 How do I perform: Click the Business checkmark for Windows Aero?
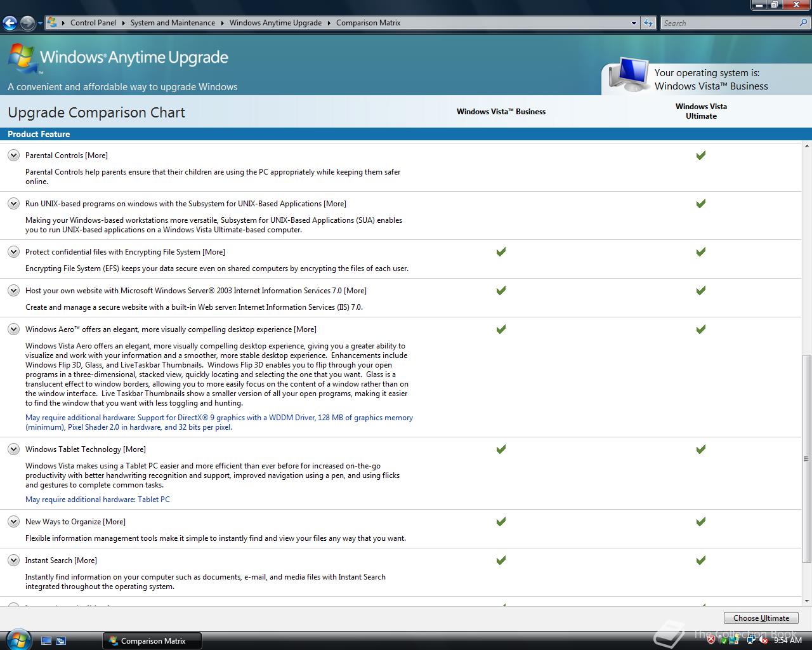501,329
